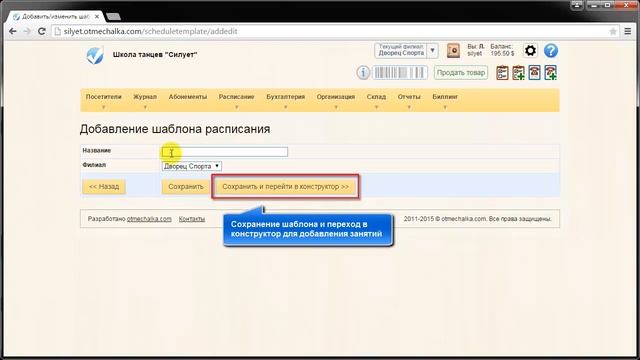Click the barcode input field
The image size is (640, 360).
tap(400, 73)
